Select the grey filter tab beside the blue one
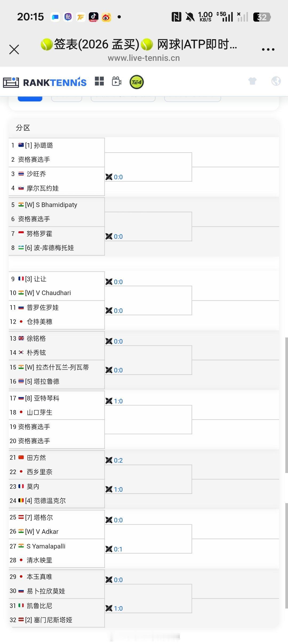This screenshot has width=288, height=644. click(x=66, y=98)
